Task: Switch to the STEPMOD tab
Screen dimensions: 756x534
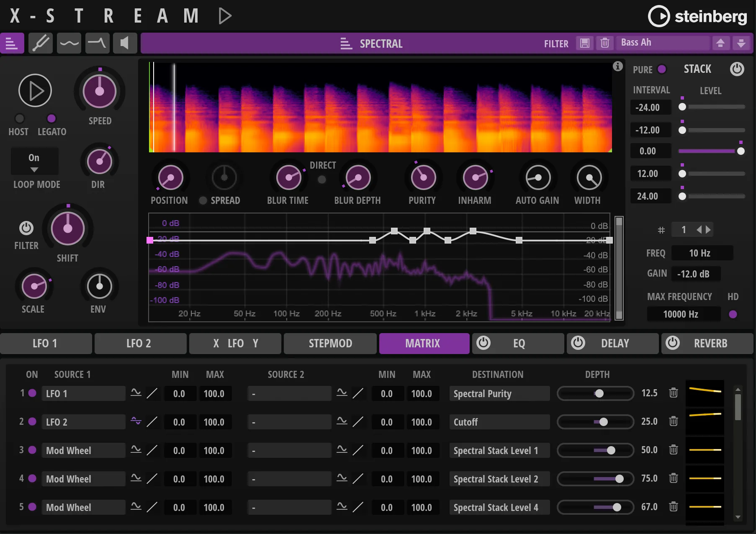Action: pos(330,343)
